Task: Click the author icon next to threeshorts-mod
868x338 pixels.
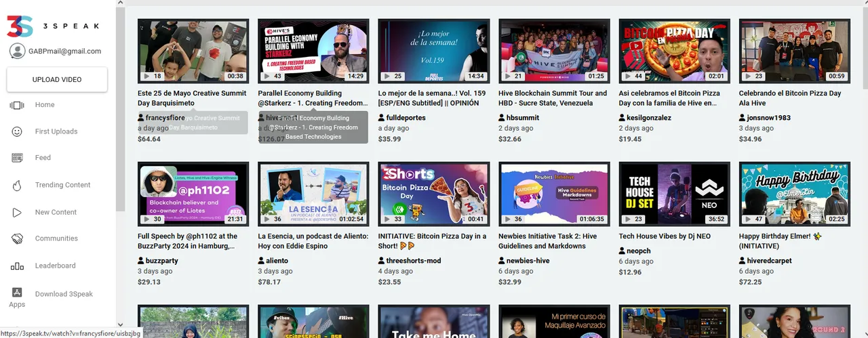Action: 382,261
